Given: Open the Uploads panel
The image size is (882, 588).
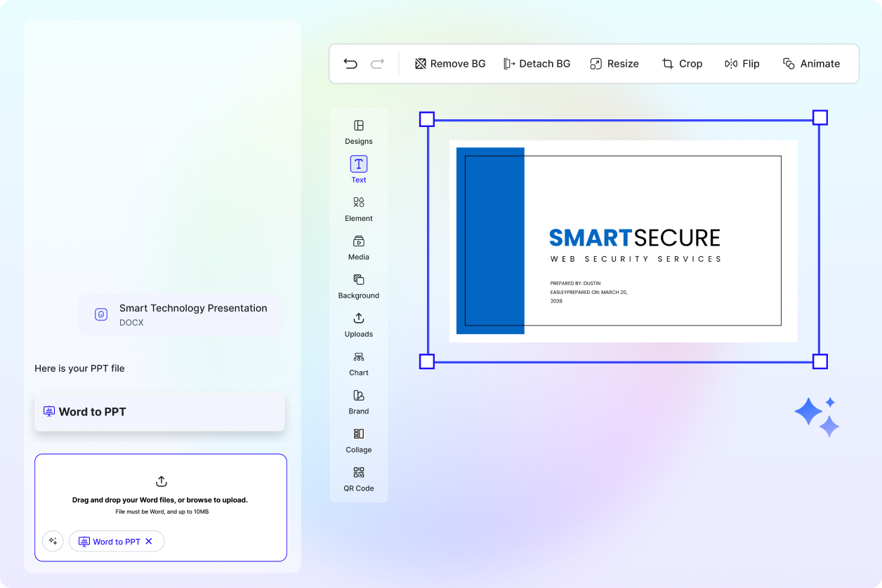Looking at the screenshot, I should pyautogui.click(x=359, y=325).
